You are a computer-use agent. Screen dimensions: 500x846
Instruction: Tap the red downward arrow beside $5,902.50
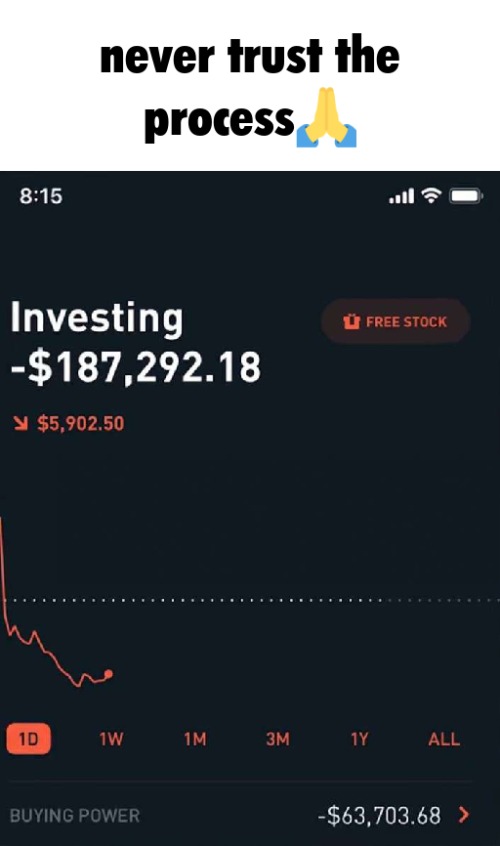pos(20,424)
